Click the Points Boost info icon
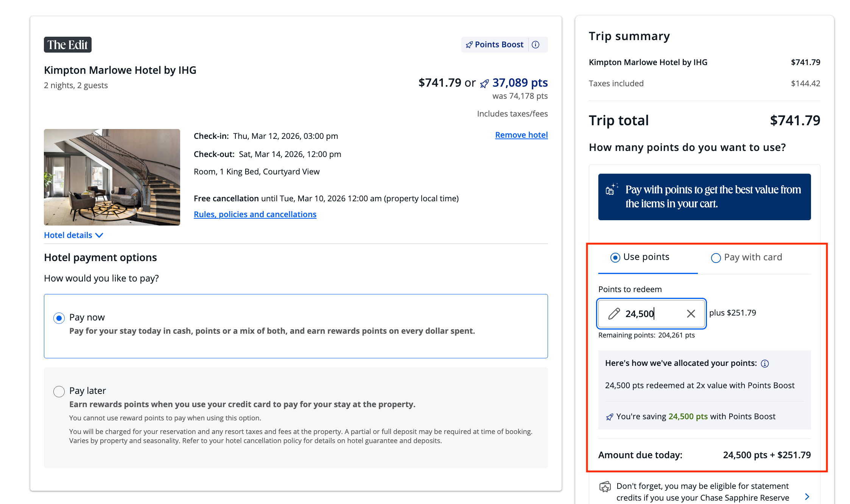 536,45
